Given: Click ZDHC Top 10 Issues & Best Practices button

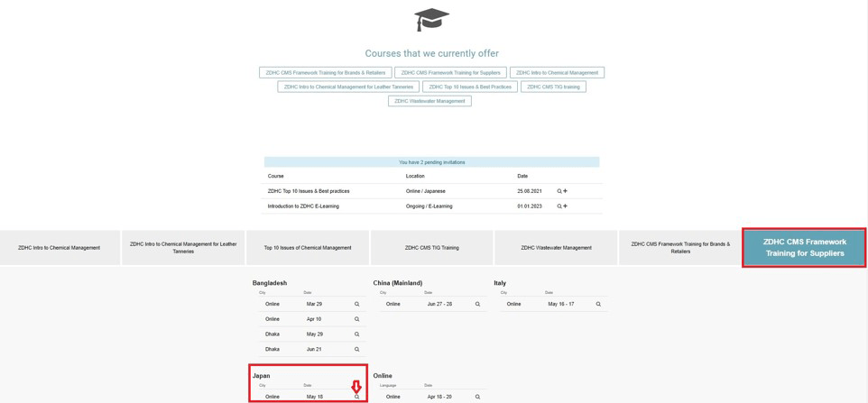Looking at the screenshot, I should pyautogui.click(x=470, y=87).
